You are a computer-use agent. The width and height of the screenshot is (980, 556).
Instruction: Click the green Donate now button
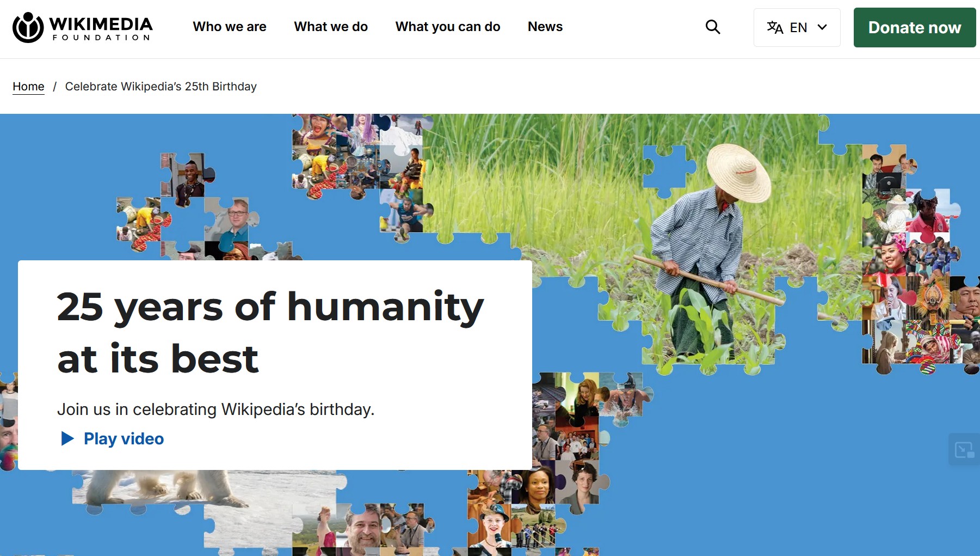point(915,27)
